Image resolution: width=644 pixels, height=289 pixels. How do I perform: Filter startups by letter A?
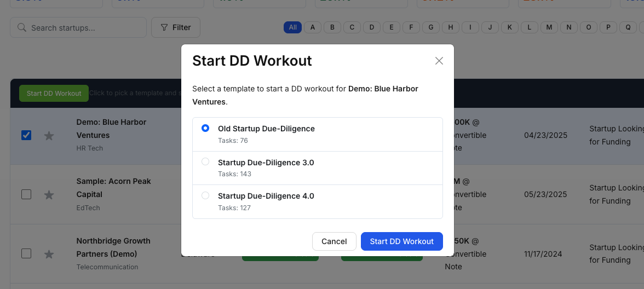[x=313, y=27]
